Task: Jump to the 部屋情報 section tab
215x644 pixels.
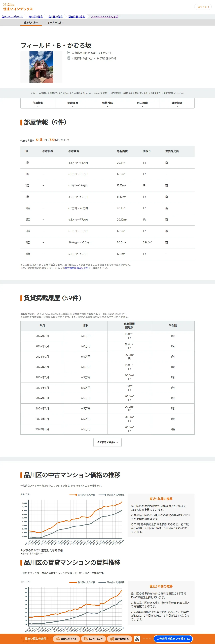Action: tap(38, 103)
